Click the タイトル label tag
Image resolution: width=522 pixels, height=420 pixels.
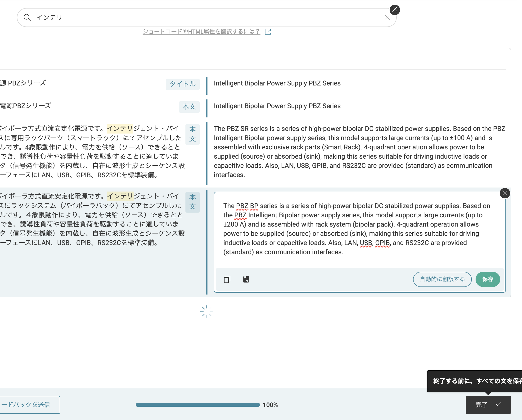pos(183,84)
